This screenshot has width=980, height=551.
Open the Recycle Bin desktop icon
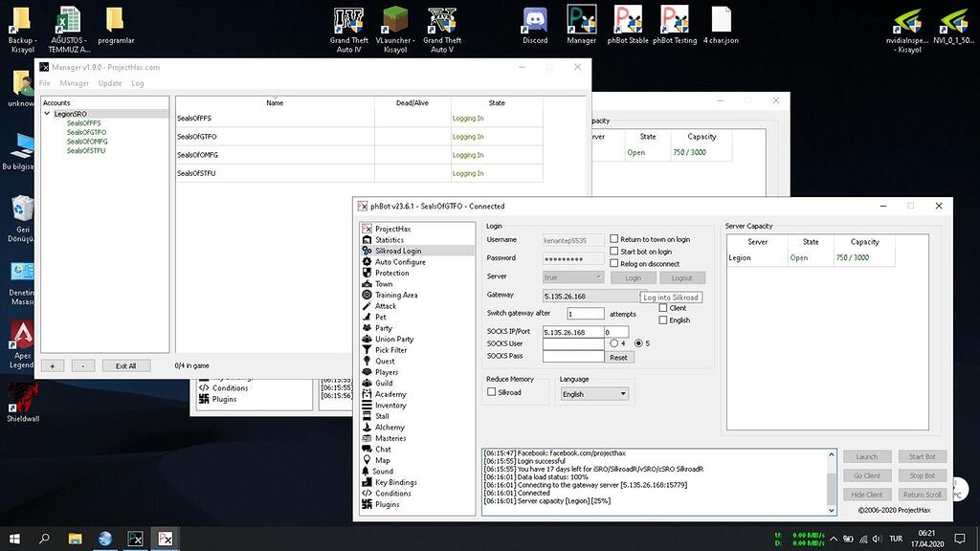click(23, 219)
